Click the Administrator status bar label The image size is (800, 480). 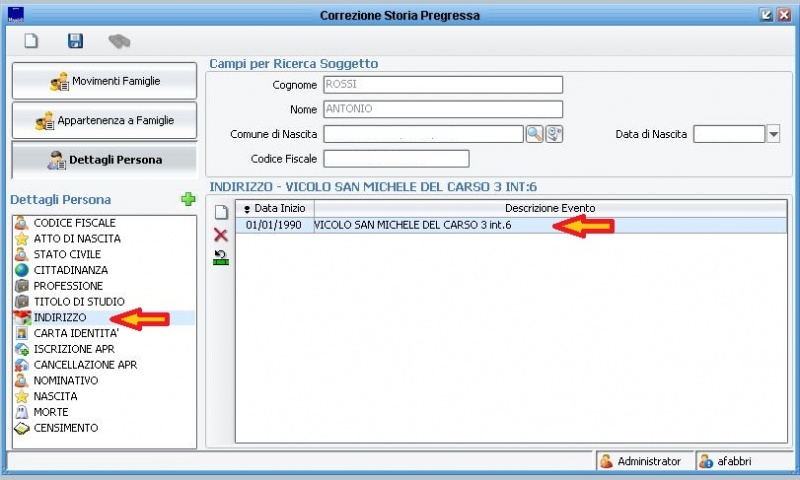point(649,461)
